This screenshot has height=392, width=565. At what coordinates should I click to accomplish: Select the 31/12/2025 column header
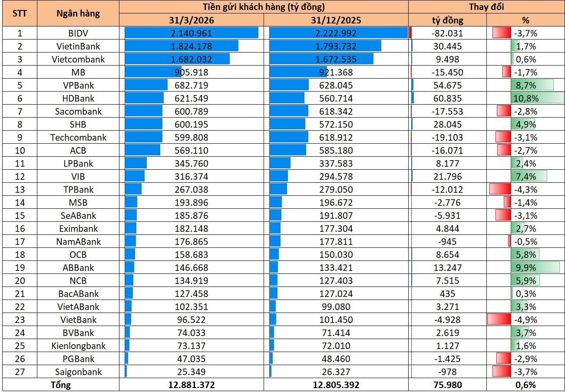coord(336,20)
